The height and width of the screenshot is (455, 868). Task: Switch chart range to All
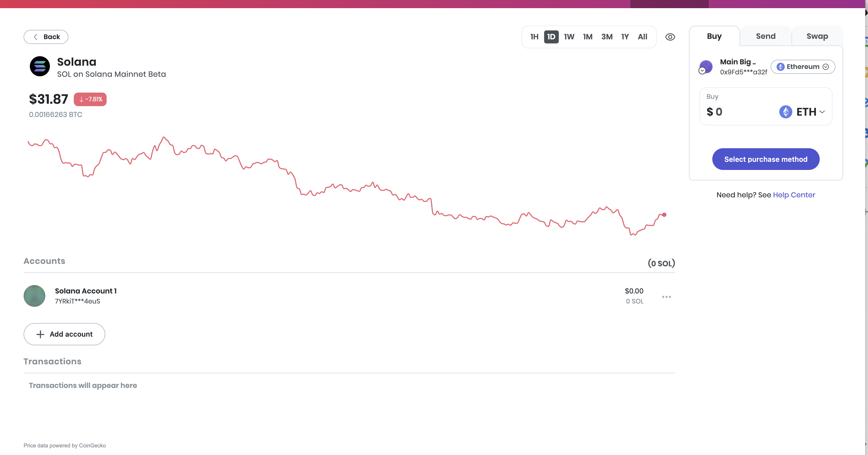point(642,37)
